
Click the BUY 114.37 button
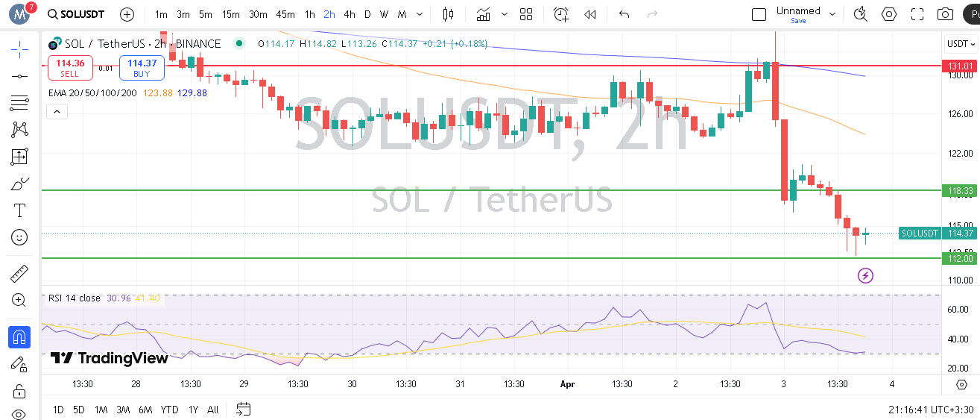142,68
